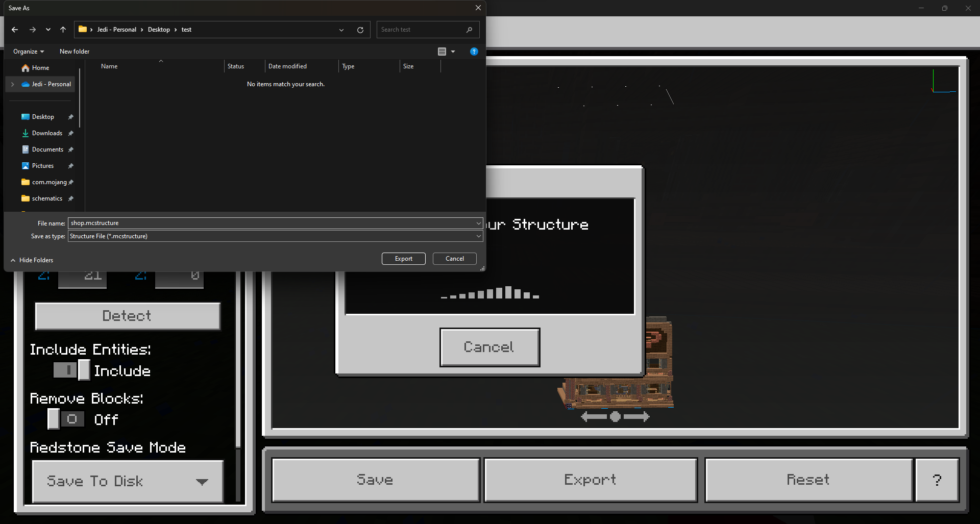Select Home in navigation pane
980x524 pixels.
pyautogui.click(x=41, y=68)
